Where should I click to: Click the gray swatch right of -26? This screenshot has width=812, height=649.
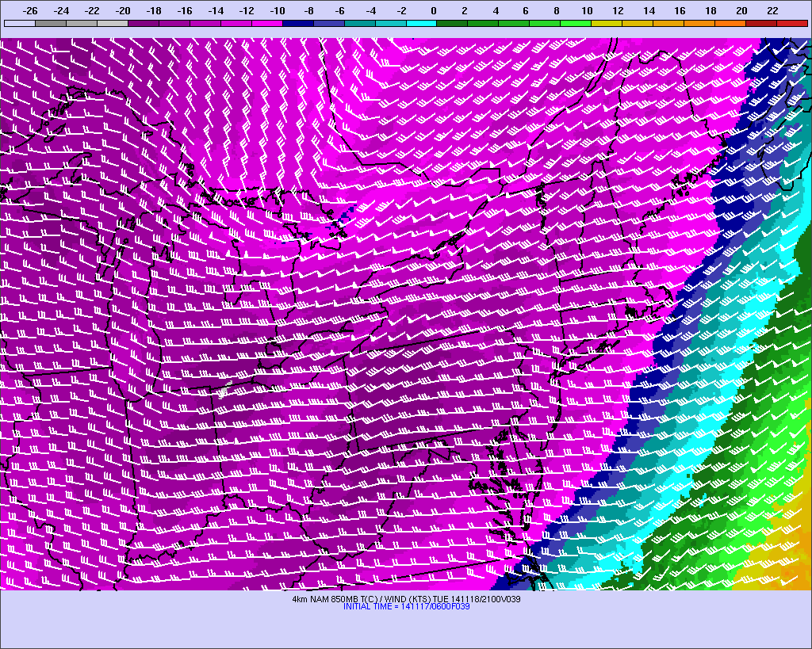[50, 24]
